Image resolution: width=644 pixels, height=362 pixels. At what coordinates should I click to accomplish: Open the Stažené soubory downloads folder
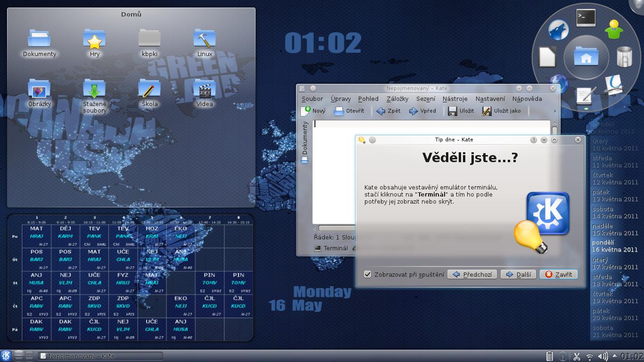pos(94,88)
